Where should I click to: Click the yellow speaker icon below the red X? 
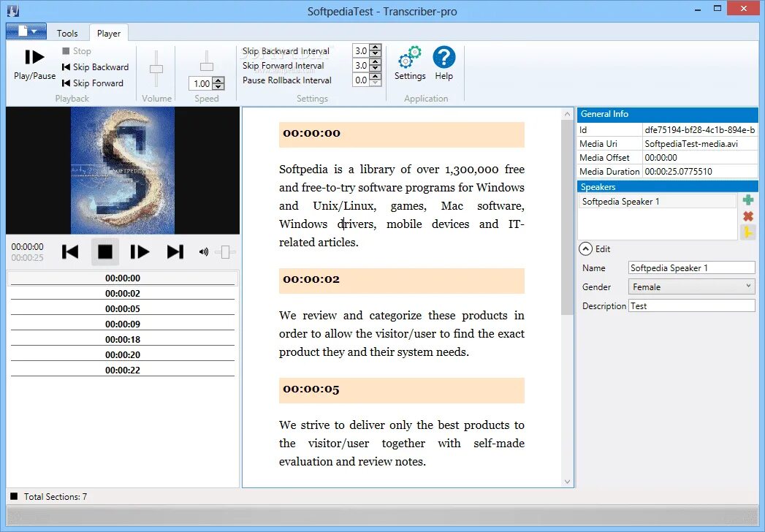tap(747, 232)
